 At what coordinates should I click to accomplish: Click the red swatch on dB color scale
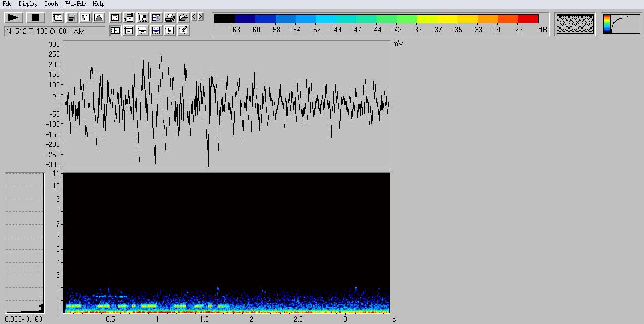tap(528, 19)
